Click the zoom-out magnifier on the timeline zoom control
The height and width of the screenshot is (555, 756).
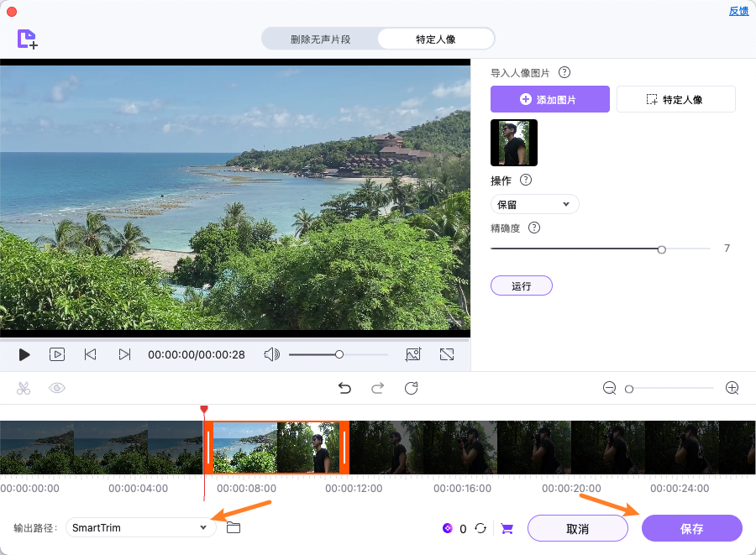pos(609,388)
